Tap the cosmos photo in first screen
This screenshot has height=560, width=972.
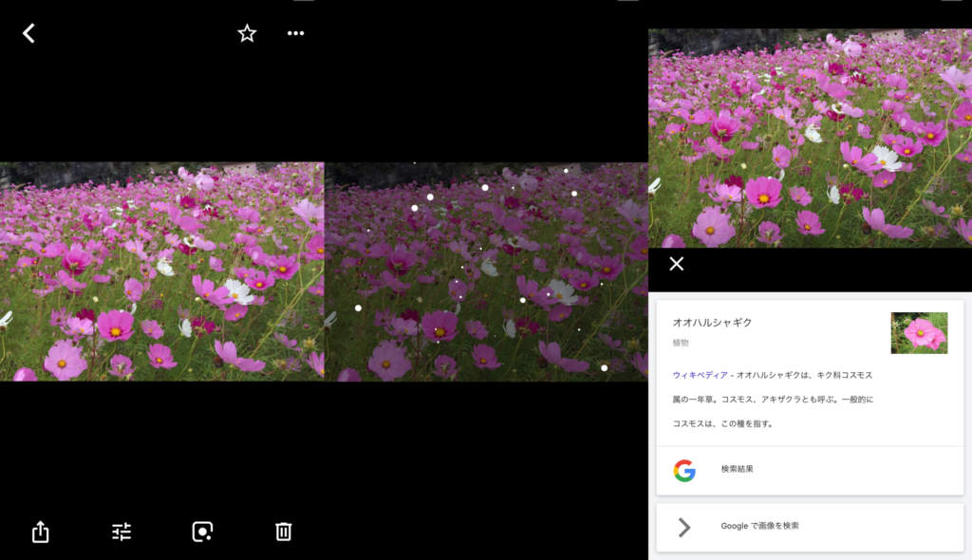tap(161, 271)
